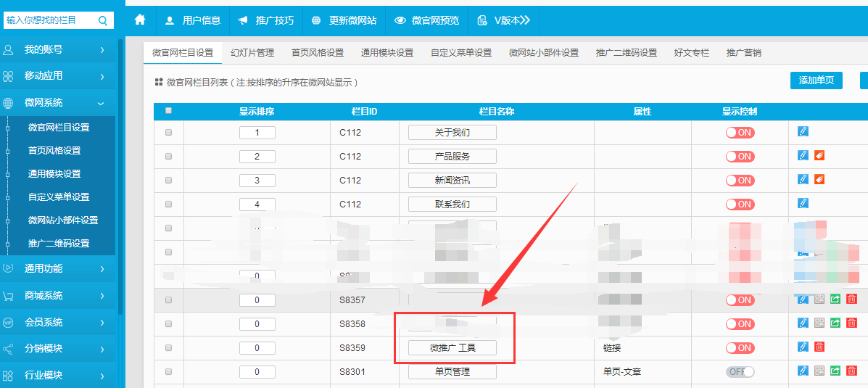
Task: Click 添加单页 button
Action: point(816,81)
